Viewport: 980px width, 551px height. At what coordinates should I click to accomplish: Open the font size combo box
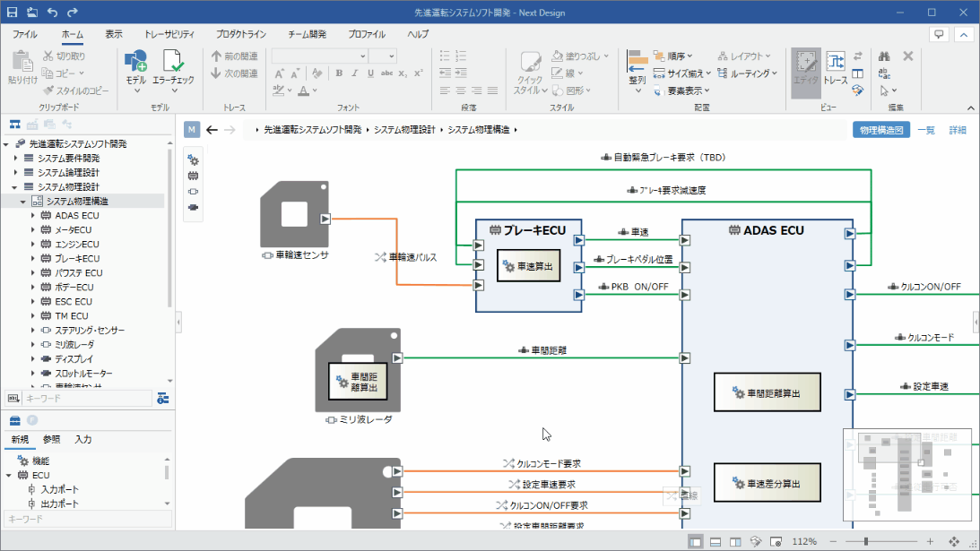(x=383, y=56)
